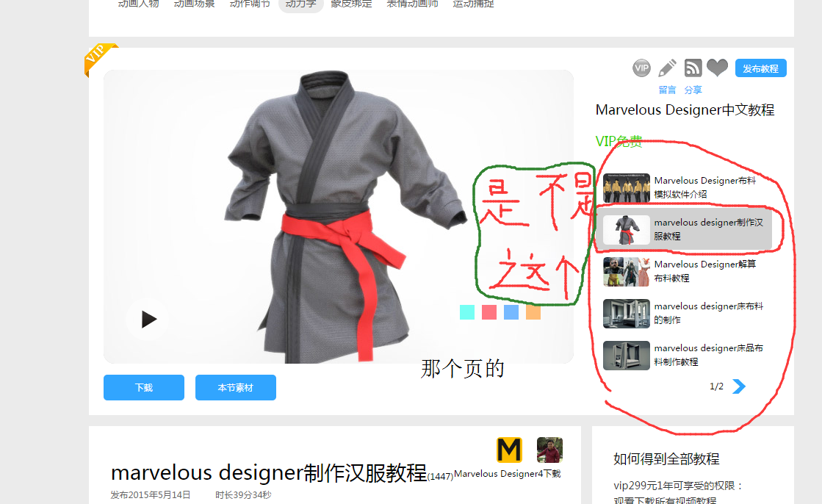Select the pink color swatch
Image resolution: width=822 pixels, height=504 pixels.
489,312
